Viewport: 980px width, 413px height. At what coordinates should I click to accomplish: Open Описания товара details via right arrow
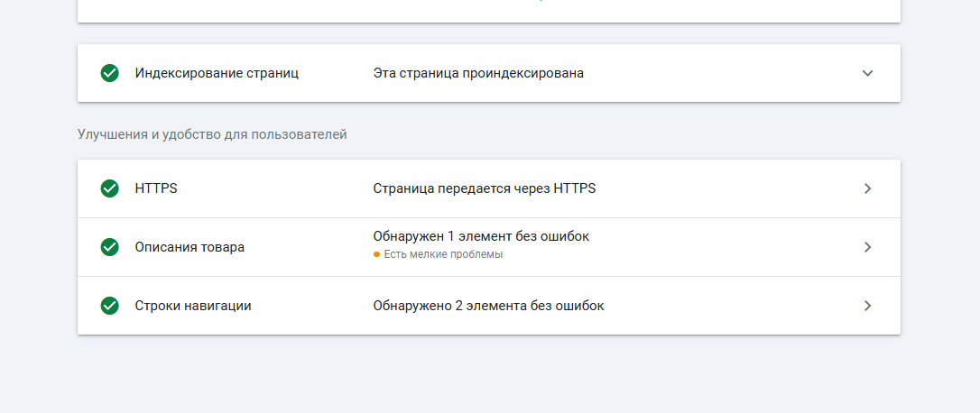[867, 247]
